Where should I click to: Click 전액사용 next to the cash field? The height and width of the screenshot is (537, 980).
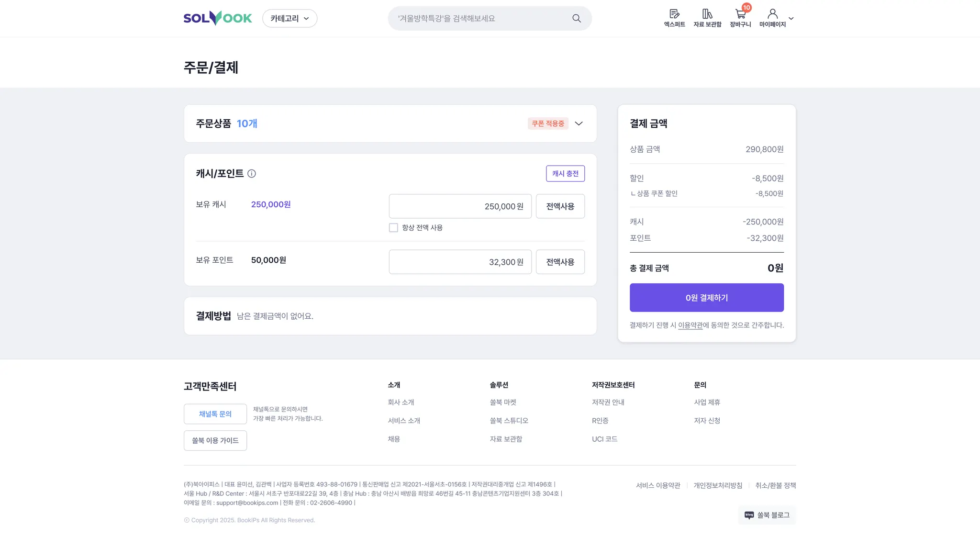pyautogui.click(x=560, y=206)
